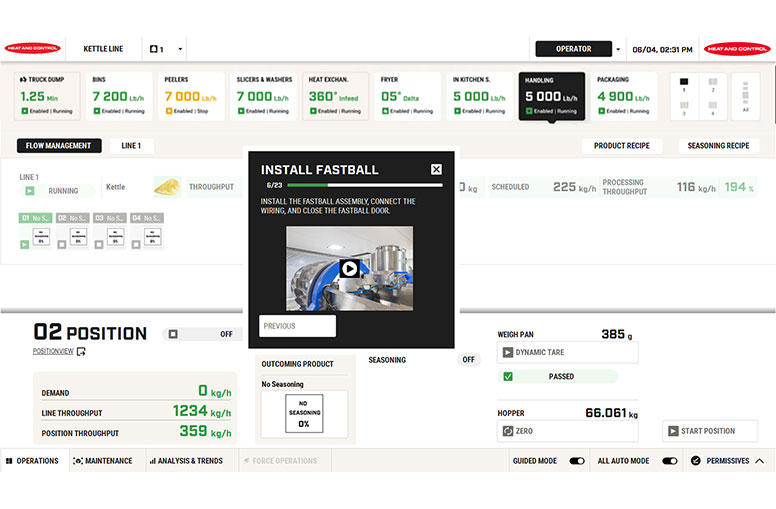Zero the hopper
Viewport: 776px width, 509px height.
pos(568,431)
